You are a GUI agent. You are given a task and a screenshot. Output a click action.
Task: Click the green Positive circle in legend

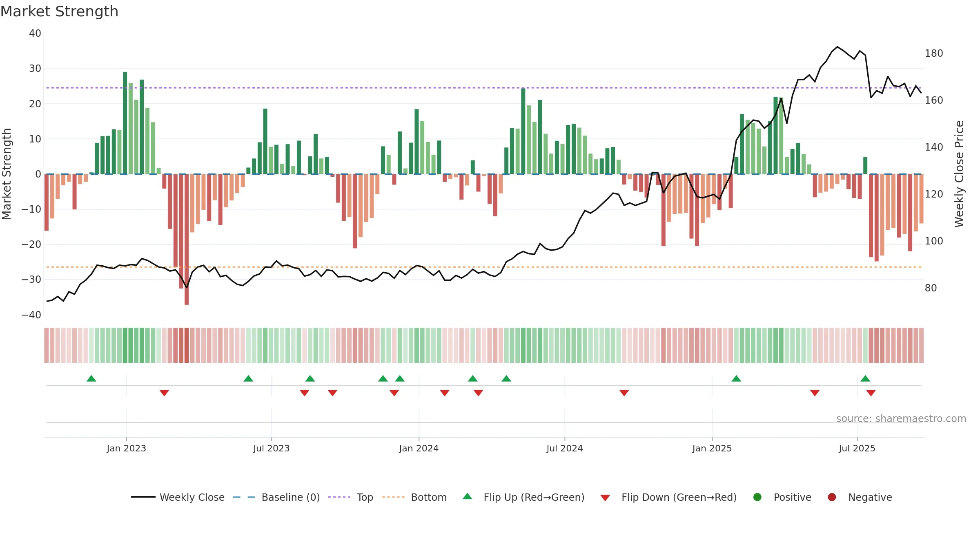click(x=757, y=497)
